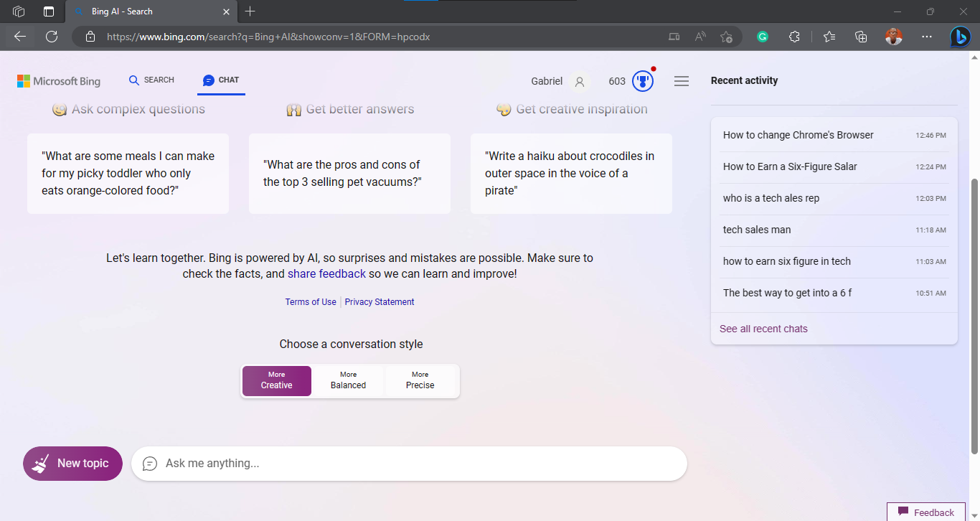Select the picky toddler meals prompt
Image resolution: width=980 pixels, height=521 pixels.
point(128,174)
